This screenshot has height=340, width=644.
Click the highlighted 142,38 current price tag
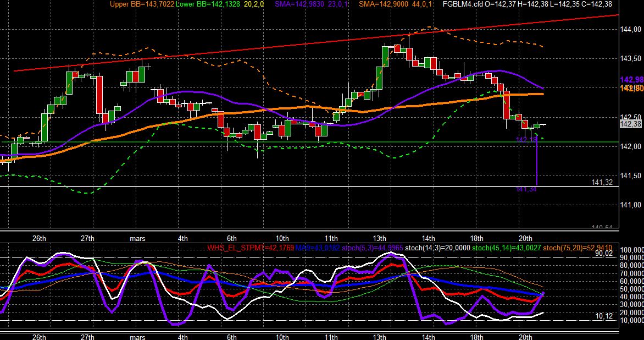click(x=631, y=124)
